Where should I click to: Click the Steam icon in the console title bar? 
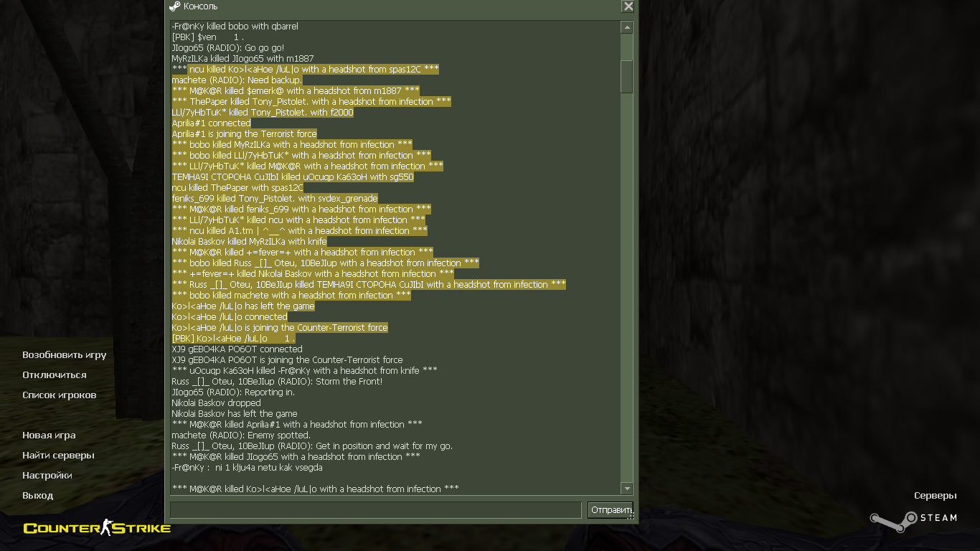(x=174, y=6)
